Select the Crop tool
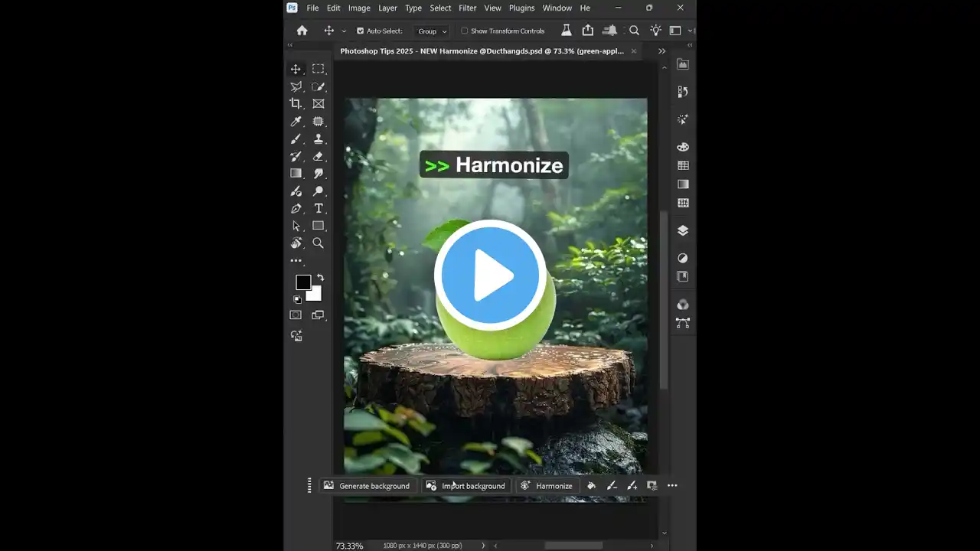This screenshot has width=980, height=551. tap(296, 104)
